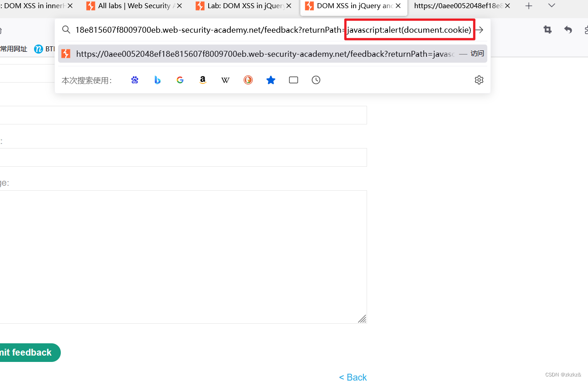Search with the Google engine icon
The width and height of the screenshot is (588, 381).
[180, 80]
